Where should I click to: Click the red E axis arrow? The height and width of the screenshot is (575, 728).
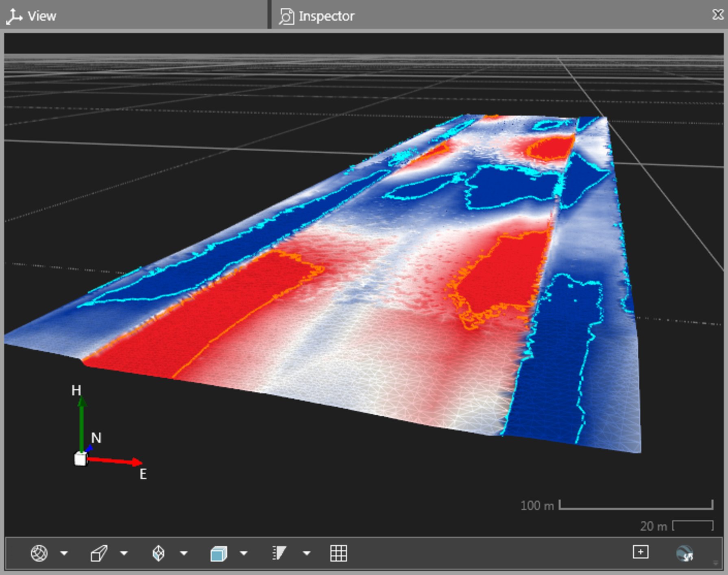tap(115, 461)
